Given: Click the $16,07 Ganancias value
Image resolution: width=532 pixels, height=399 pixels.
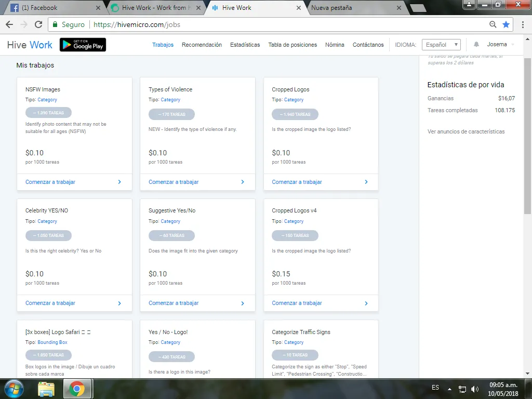Looking at the screenshot, I should pos(506,98).
